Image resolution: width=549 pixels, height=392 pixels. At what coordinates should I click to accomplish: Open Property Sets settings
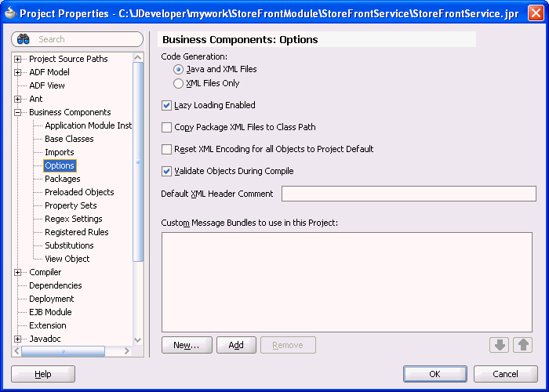pos(71,205)
